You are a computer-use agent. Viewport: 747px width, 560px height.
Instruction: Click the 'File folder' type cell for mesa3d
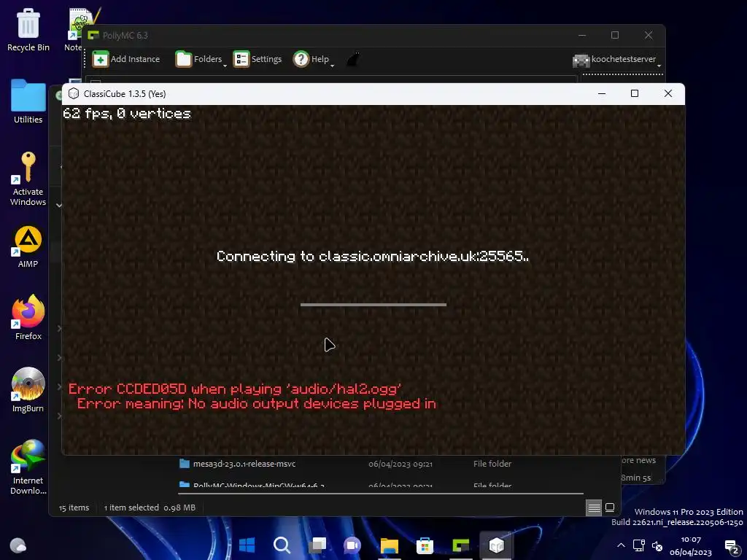(x=492, y=464)
